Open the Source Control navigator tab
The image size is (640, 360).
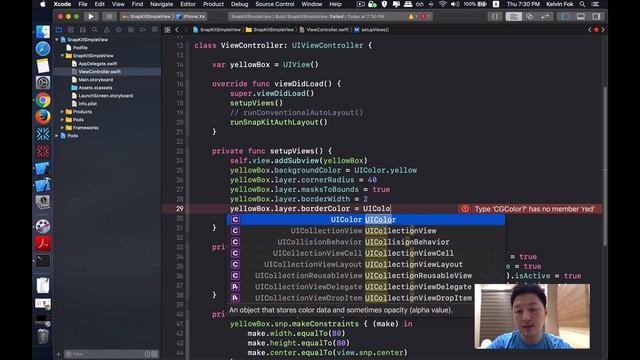point(71,30)
